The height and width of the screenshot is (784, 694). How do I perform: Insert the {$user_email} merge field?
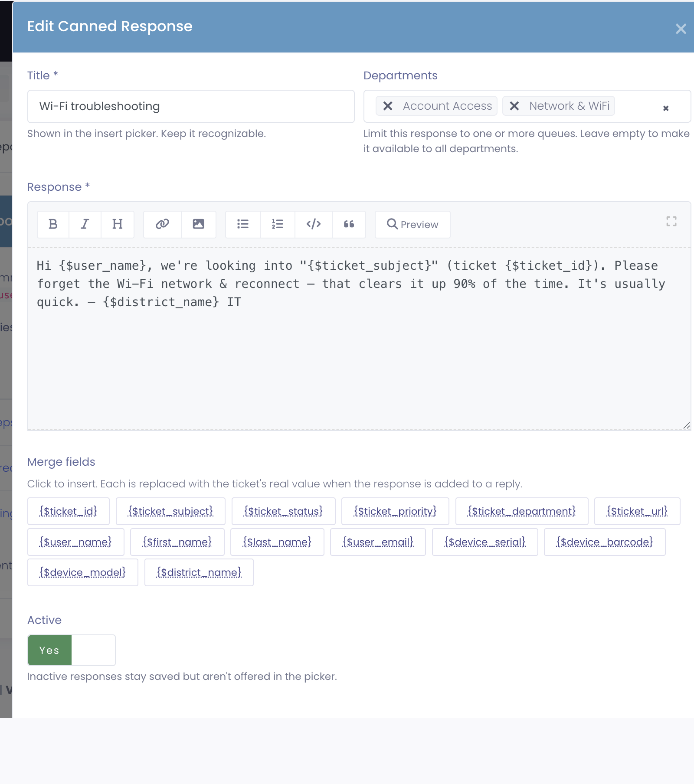pyautogui.click(x=378, y=542)
